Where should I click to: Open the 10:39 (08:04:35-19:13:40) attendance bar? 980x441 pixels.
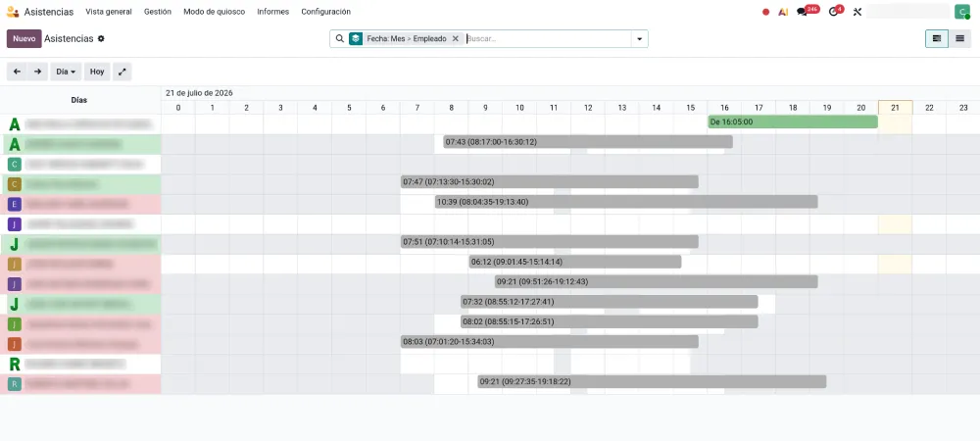(626, 202)
